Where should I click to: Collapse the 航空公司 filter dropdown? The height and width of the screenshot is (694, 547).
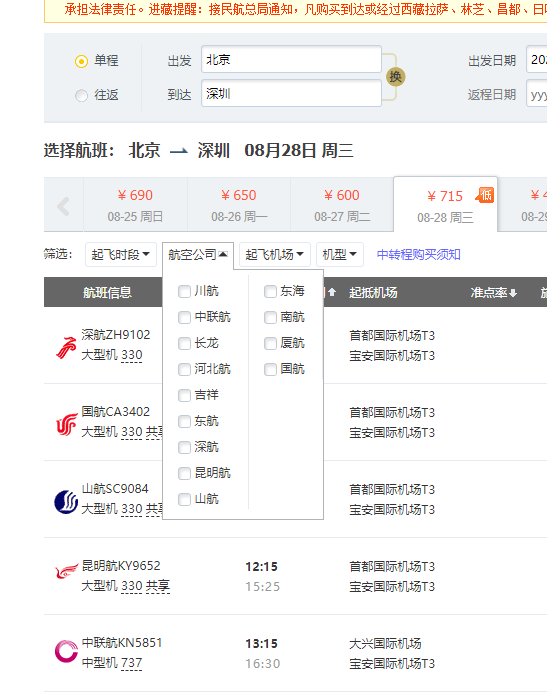198,254
